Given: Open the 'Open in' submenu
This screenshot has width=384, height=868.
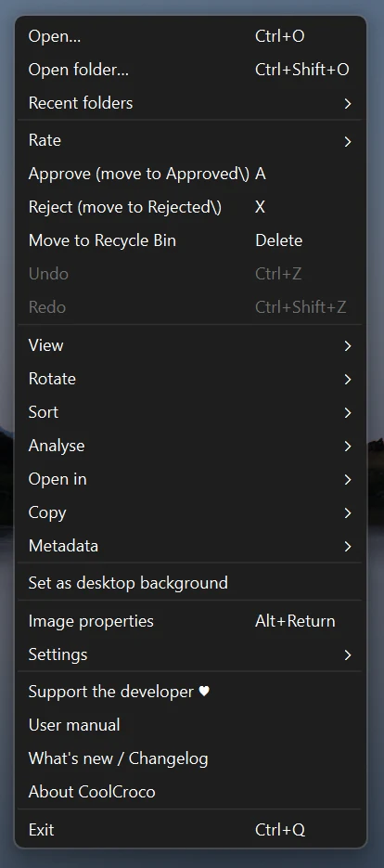Looking at the screenshot, I should coord(190,479).
